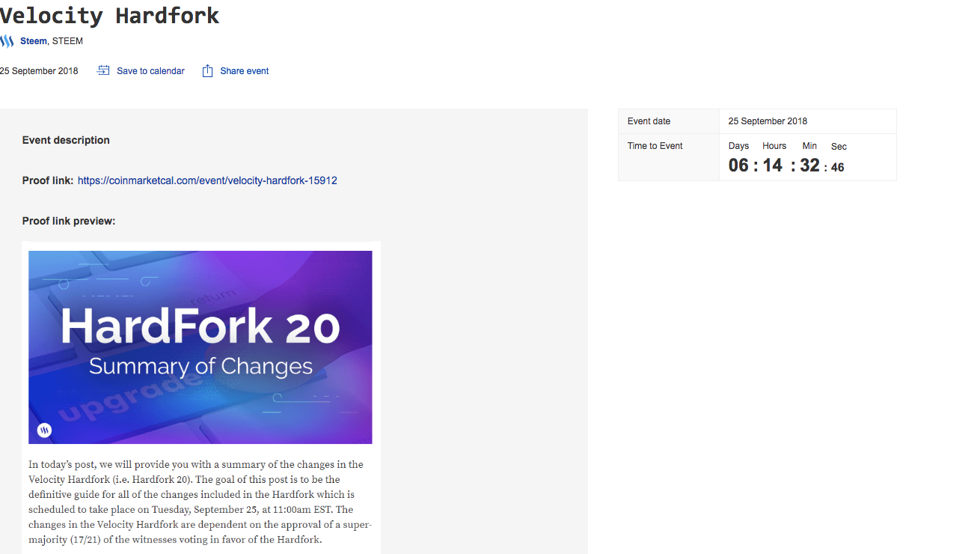This screenshot has height=554, width=980.
Task: Click the Save to calendar link
Action: coord(150,71)
